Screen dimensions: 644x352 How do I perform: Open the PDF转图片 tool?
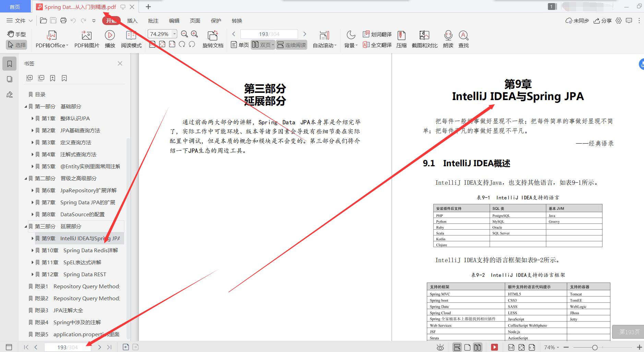tap(86, 35)
